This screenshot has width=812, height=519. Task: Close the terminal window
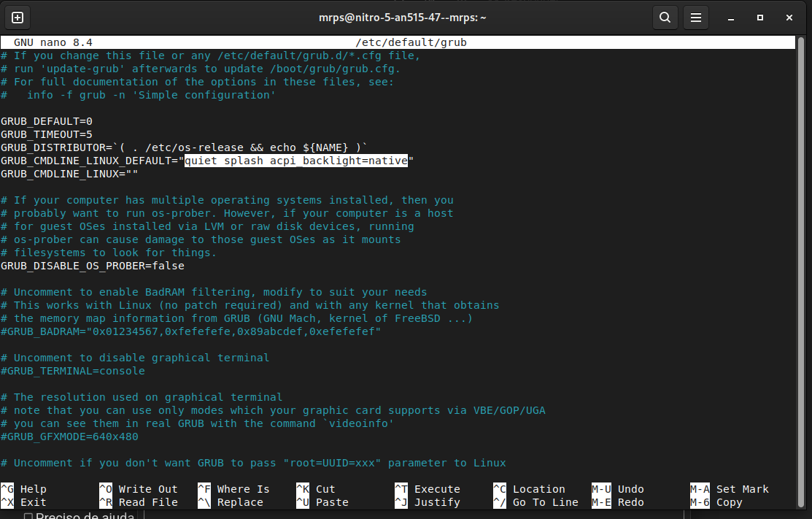(789, 18)
